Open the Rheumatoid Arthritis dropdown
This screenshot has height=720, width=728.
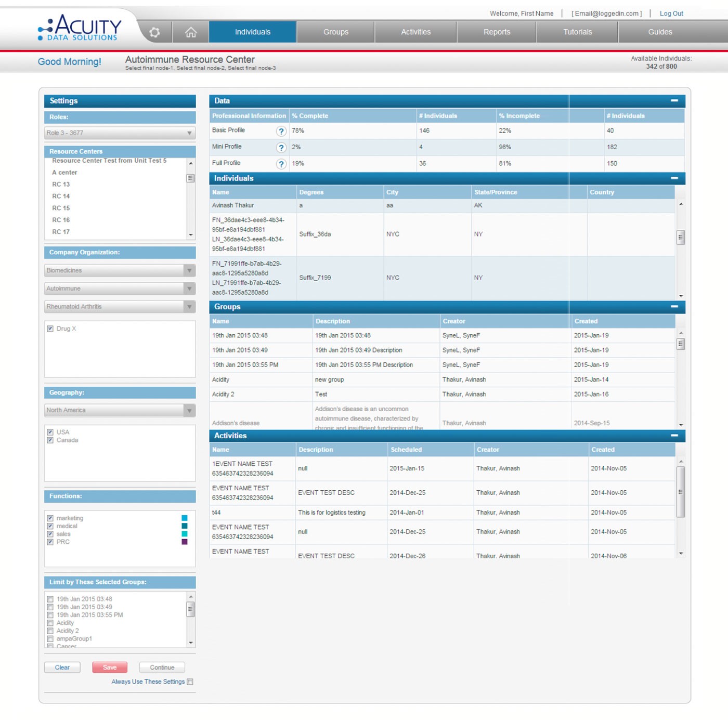189,307
